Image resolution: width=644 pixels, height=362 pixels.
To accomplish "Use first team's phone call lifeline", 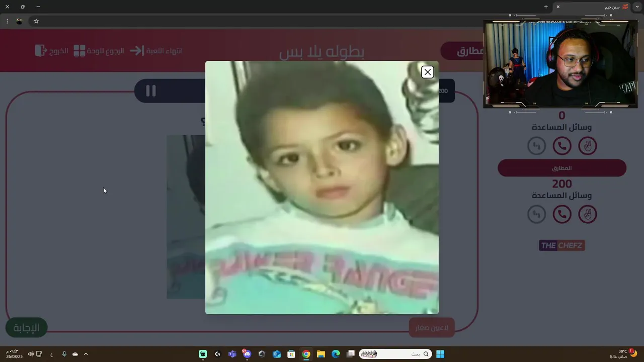I will (562, 146).
